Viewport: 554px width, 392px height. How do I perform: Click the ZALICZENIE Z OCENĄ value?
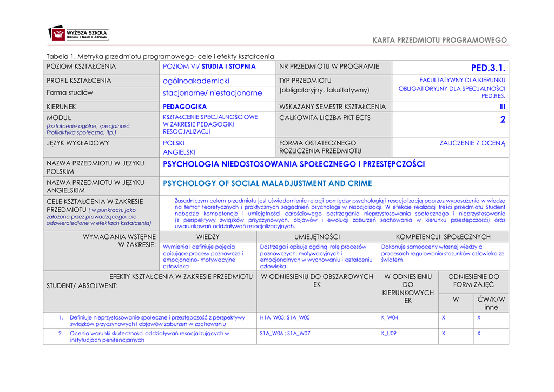[x=472, y=143]
